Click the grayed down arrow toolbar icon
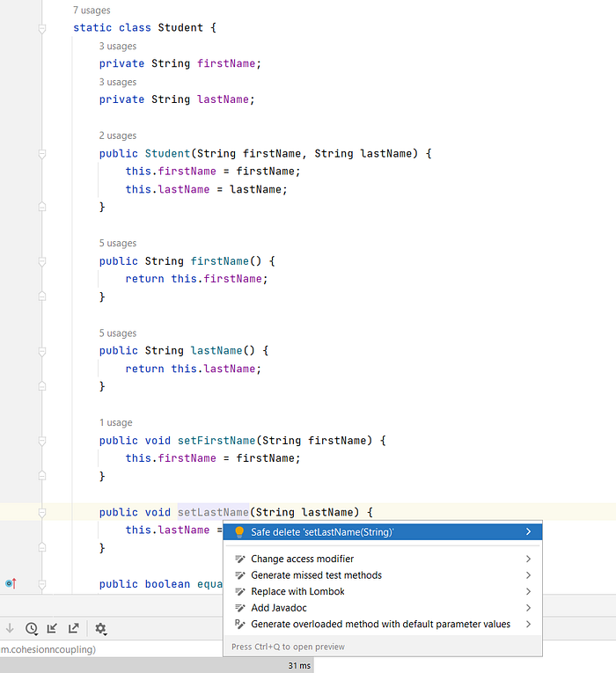616x673 pixels. point(10,628)
